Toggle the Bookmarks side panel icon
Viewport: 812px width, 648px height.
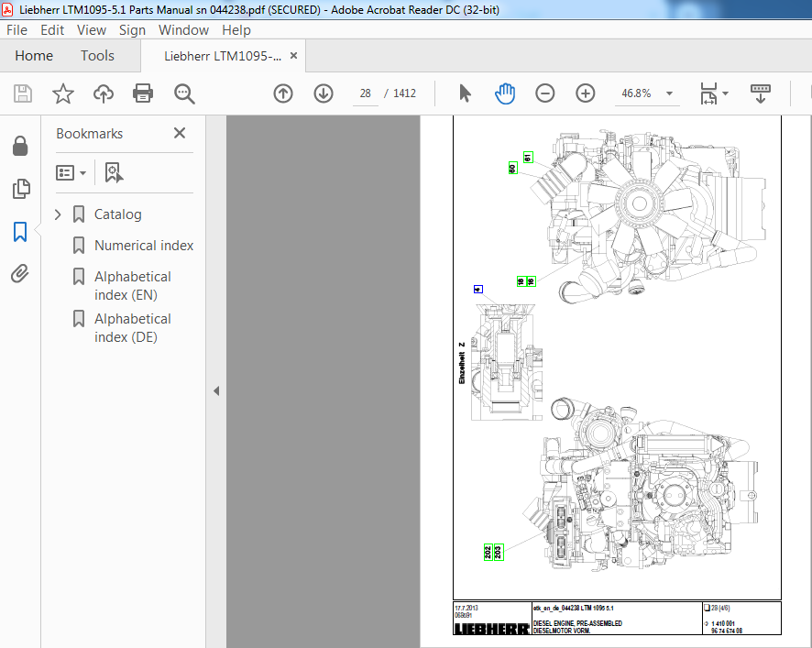tap(20, 232)
